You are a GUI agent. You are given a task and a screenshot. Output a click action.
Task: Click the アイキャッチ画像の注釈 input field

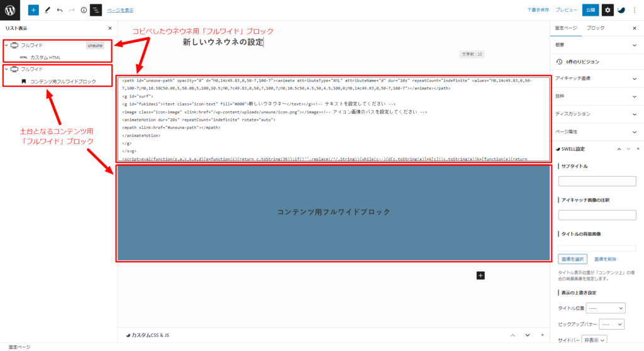597,215
